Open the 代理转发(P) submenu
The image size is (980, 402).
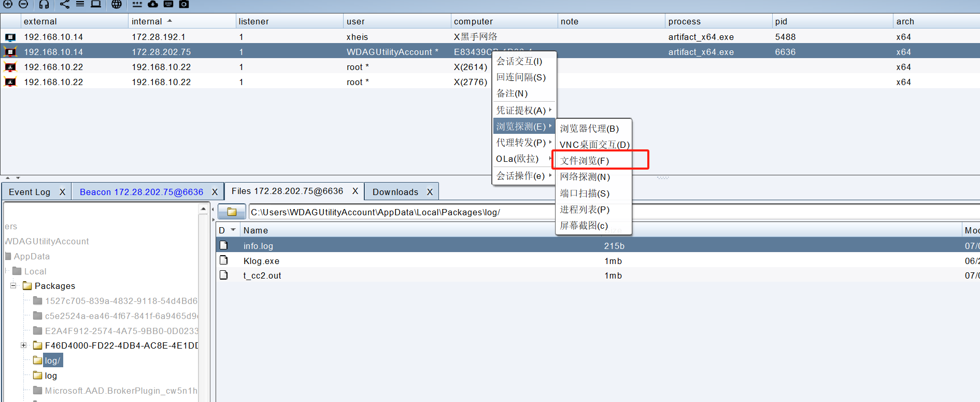(x=523, y=142)
